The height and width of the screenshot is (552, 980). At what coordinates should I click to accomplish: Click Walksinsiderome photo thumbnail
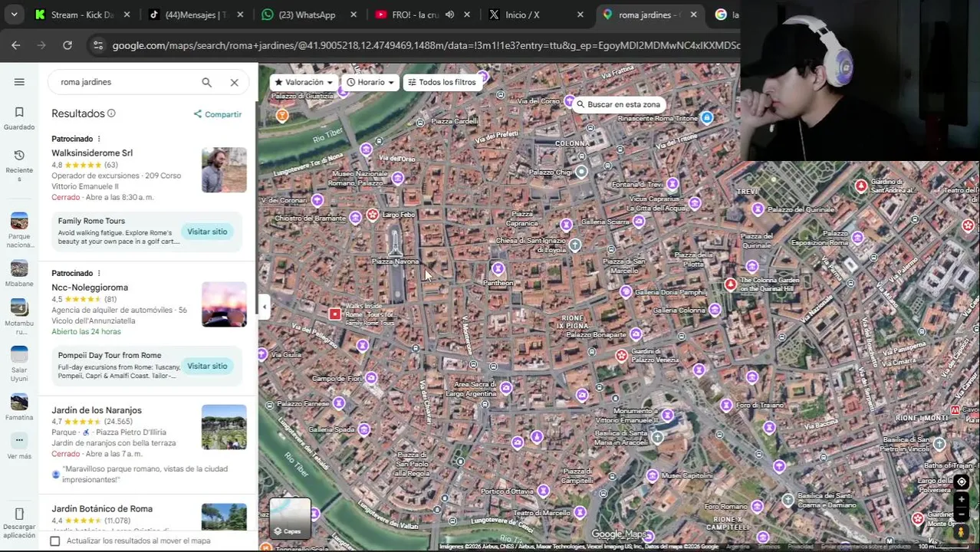224,170
